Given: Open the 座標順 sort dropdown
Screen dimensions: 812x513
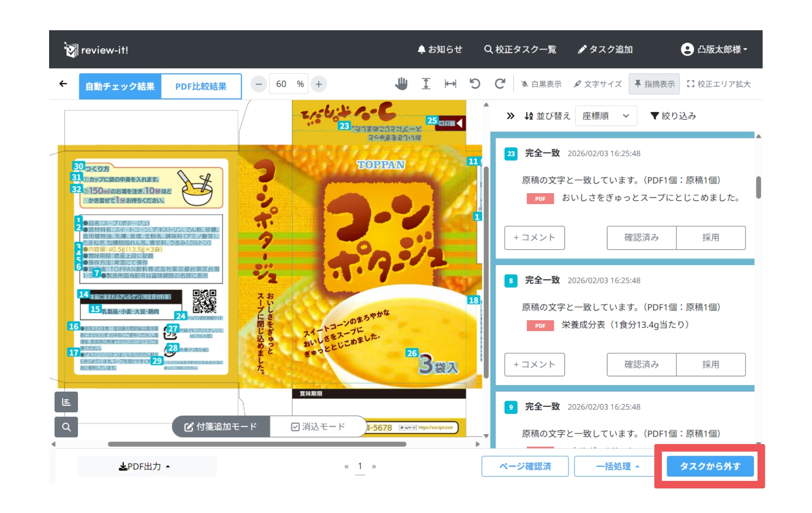Looking at the screenshot, I should [x=606, y=116].
